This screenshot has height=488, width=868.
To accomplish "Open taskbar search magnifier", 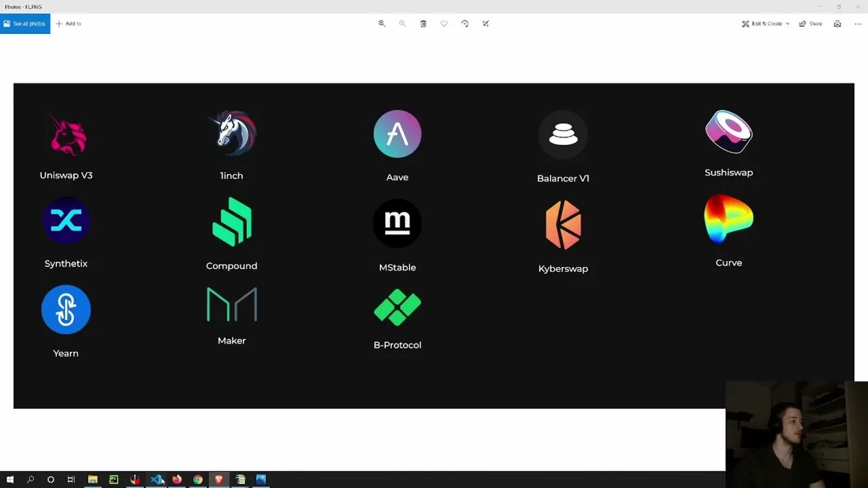I will pos(30,479).
